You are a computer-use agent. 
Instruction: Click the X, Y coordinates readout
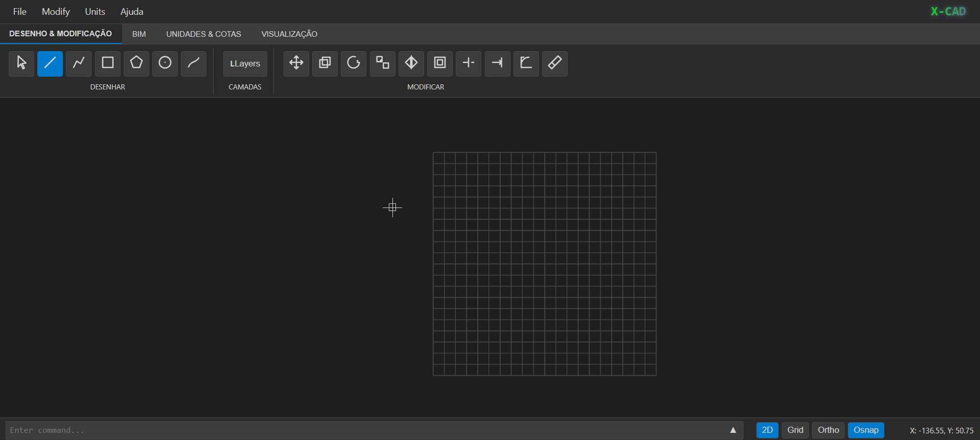click(x=942, y=430)
